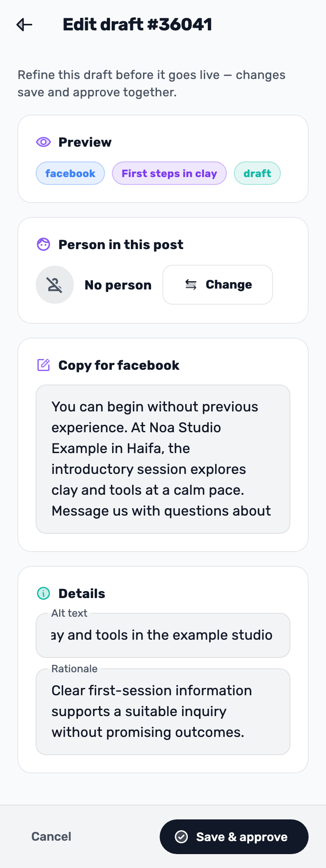Screen dimensions: 326x868
Task: Click into the Rationale text box
Action: (x=163, y=712)
